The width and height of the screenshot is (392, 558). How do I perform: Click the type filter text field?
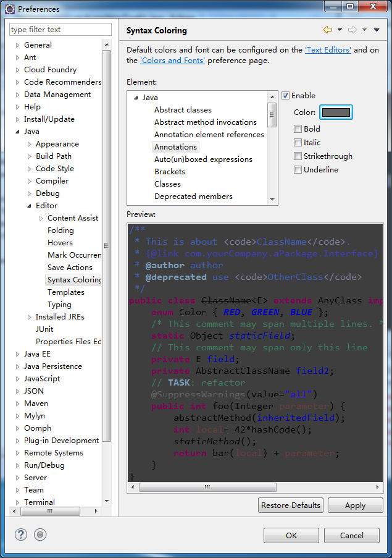[60, 30]
